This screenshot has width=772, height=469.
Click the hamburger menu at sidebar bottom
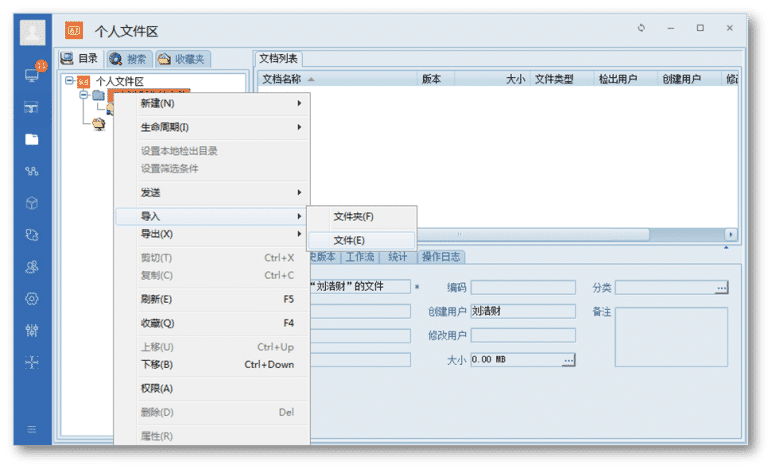pos(32,430)
